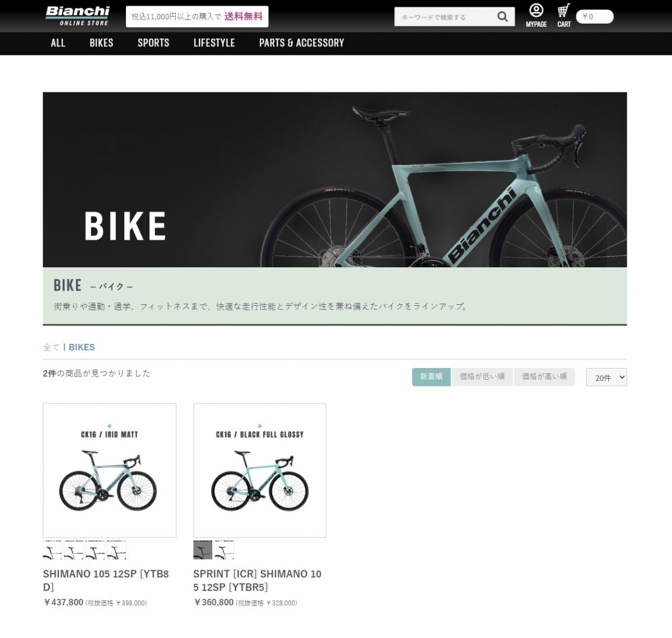
Task: Sort by 価格が高い順 (highest price)
Action: coord(544,377)
